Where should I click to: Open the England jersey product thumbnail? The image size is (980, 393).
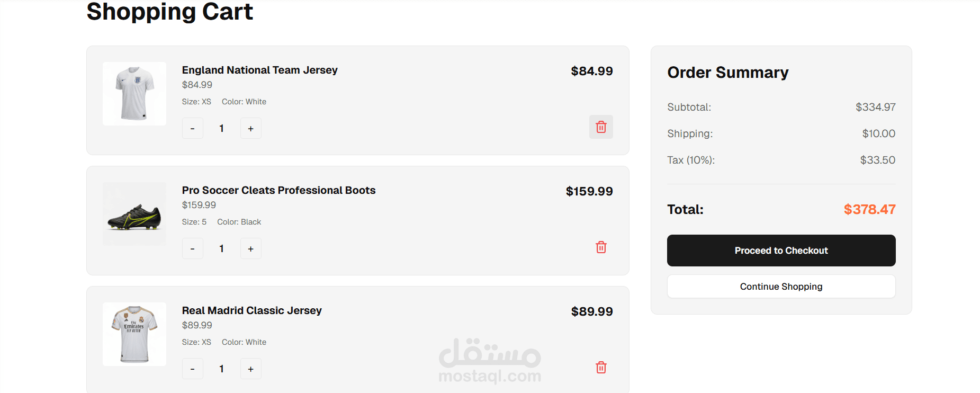point(134,94)
